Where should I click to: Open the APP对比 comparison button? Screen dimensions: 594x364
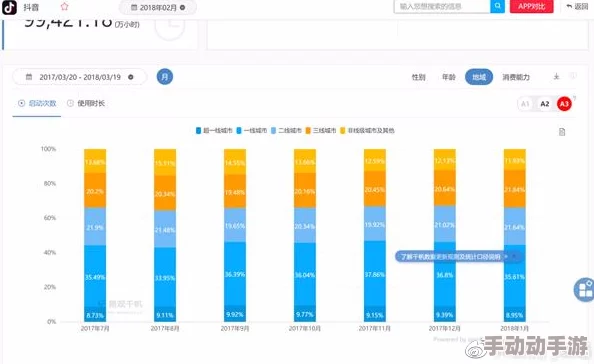point(531,6)
